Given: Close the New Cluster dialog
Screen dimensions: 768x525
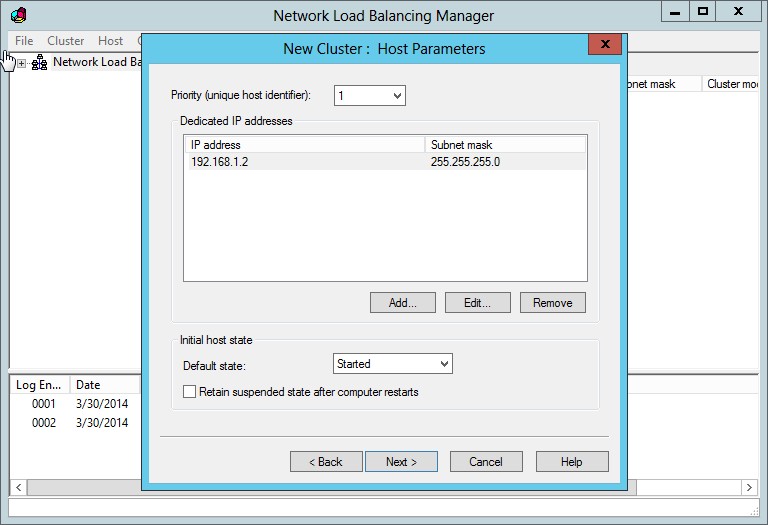Looking at the screenshot, I should 603,45.
